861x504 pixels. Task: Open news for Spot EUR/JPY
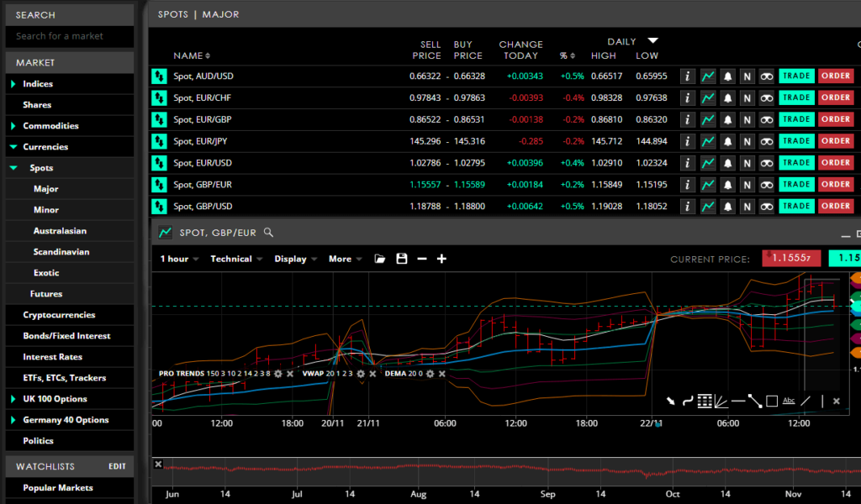[x=747, y=141]
